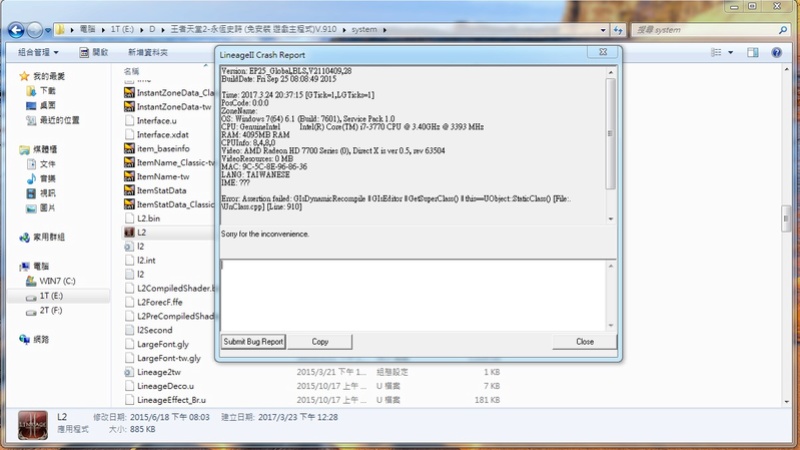Viewport: 800px width, 450px height.
Task: Toggle the preview pane icon
Action: pos(753,52)
